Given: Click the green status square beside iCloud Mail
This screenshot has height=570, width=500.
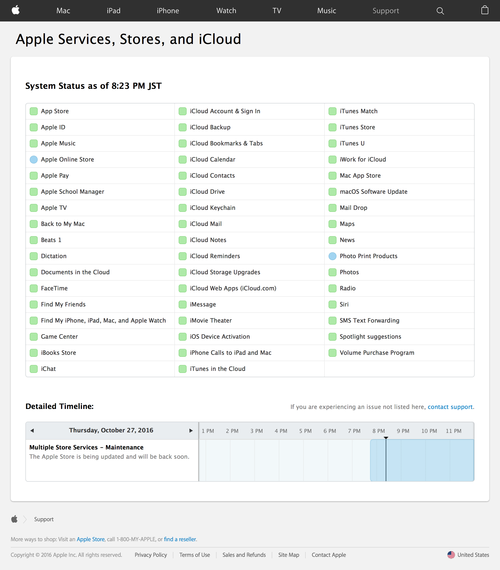Looking at the screenshot, I should coord(183,224).
